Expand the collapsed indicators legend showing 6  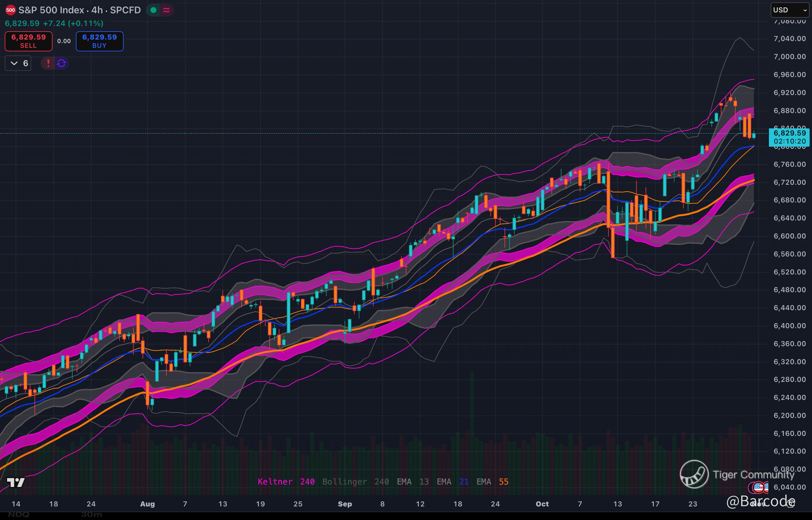point(18,63)
